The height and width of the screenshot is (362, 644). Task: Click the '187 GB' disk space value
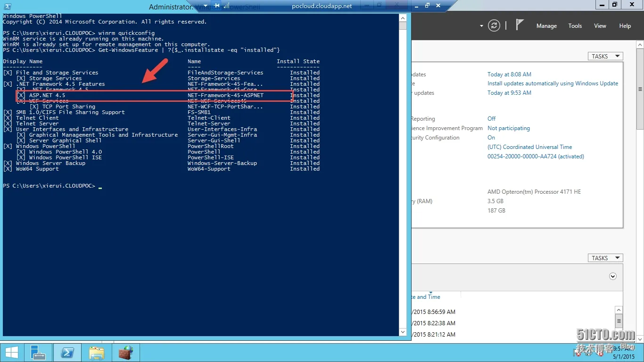point(496,211)
